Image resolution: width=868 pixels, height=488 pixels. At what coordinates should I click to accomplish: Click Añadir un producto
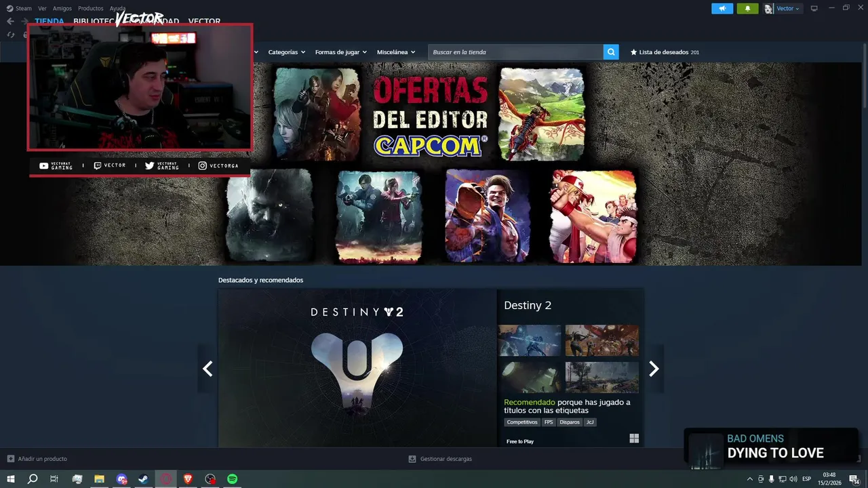click(x=43, y=459)
